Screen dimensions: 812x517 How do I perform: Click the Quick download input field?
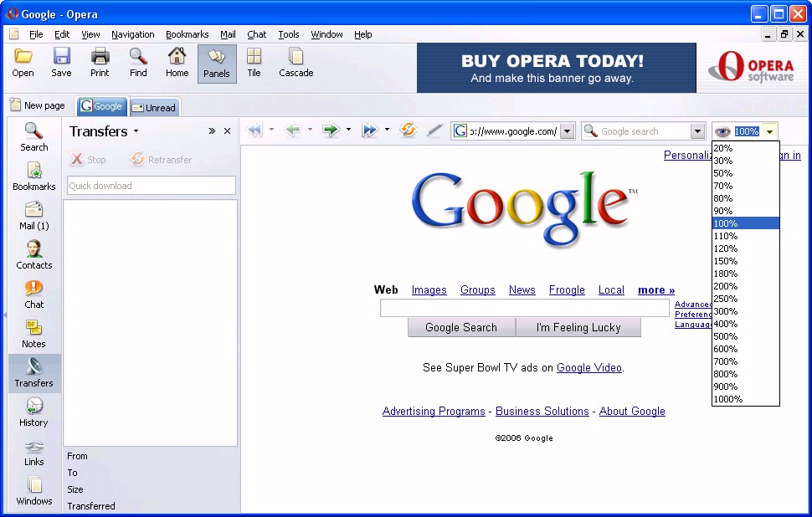click(151, 186)
